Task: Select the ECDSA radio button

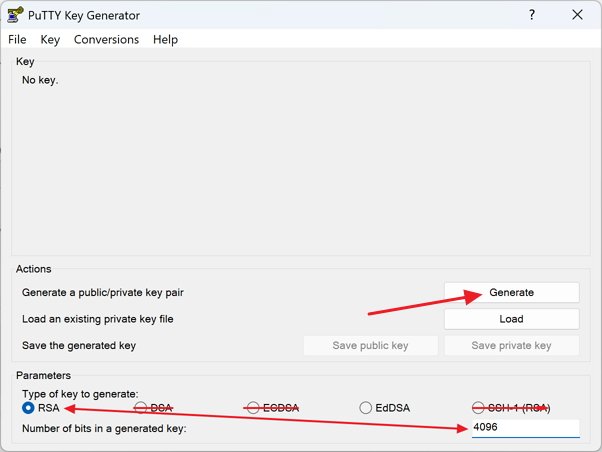Action: pos(254,408)
